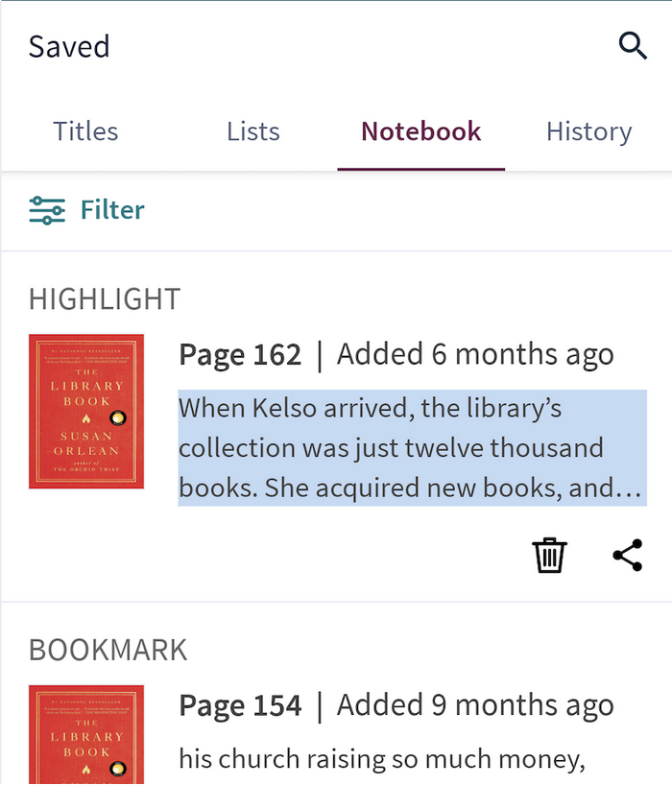The width and height of the screenshot is (672, 785).
Task: Click the format badge on first book cover
Action: tap(118, 417)
